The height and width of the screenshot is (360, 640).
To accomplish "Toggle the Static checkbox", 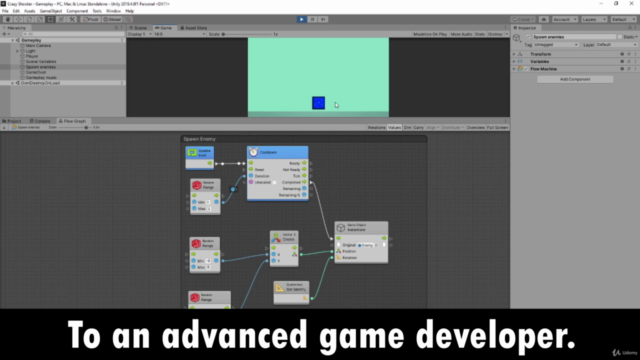I will (x=620, y=37).
